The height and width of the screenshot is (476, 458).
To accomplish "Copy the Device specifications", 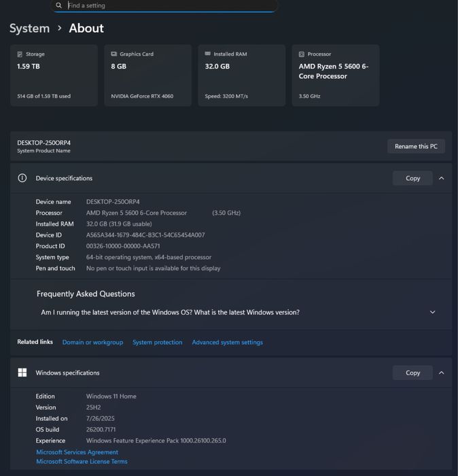I will [412, 178].
